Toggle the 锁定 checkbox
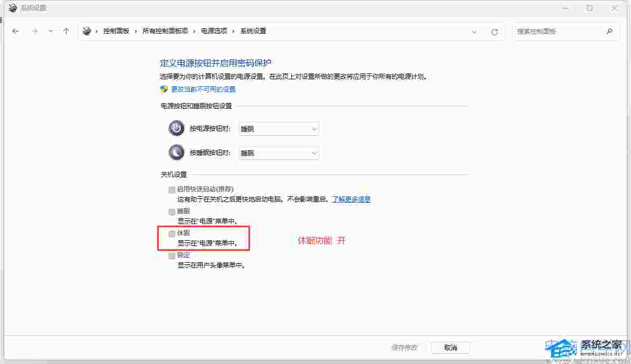This screenshot has width=631, height=364. tap(172, 256)
